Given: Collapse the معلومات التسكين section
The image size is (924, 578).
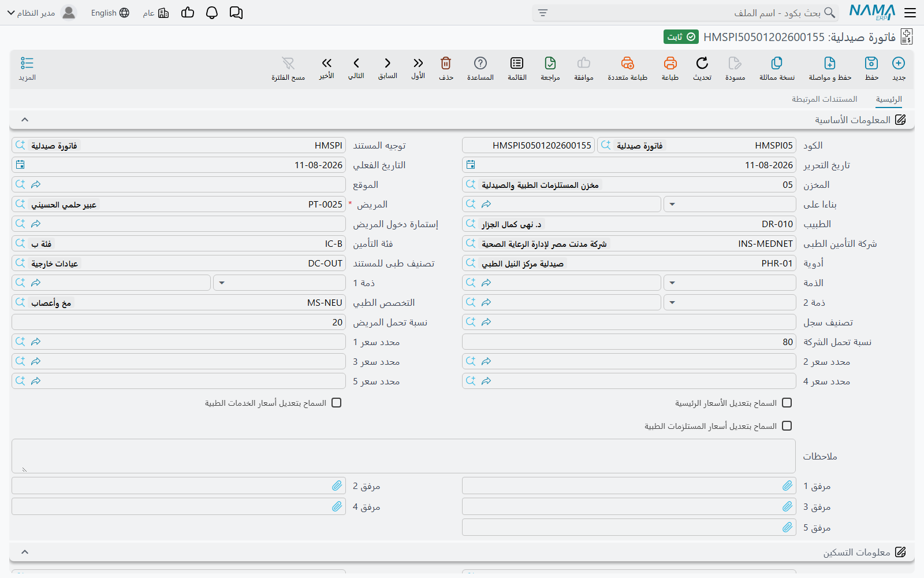Looking at the screenshot, I should tap(25, 552).
